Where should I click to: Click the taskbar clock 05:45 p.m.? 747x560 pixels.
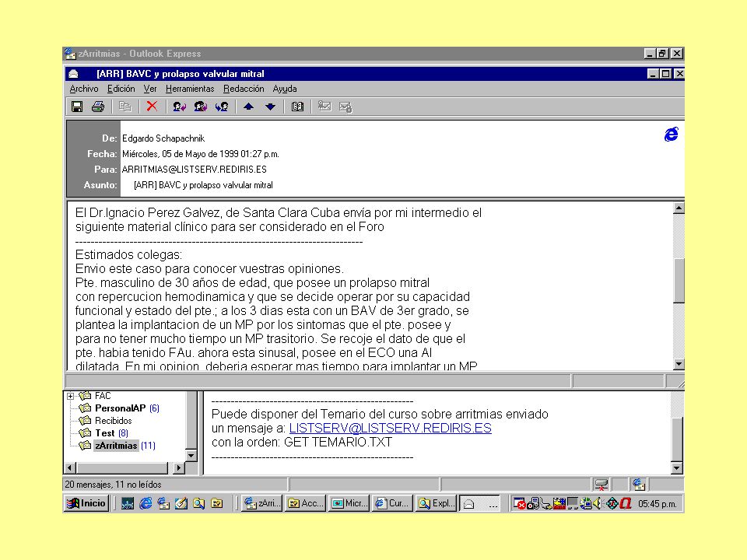click(657, 504)
